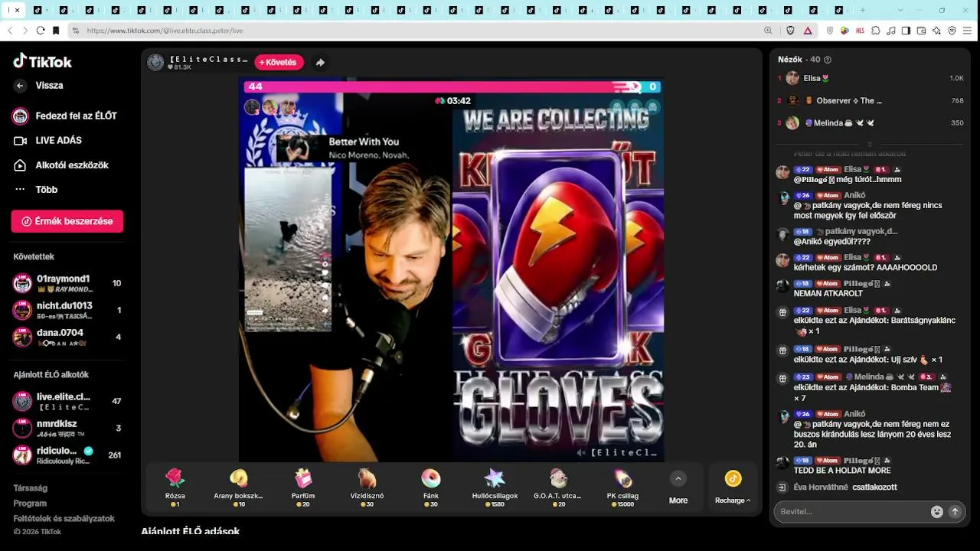Open the emoji picker in chat
Viewport: 980px width, 551px height.
click(936, 512)
